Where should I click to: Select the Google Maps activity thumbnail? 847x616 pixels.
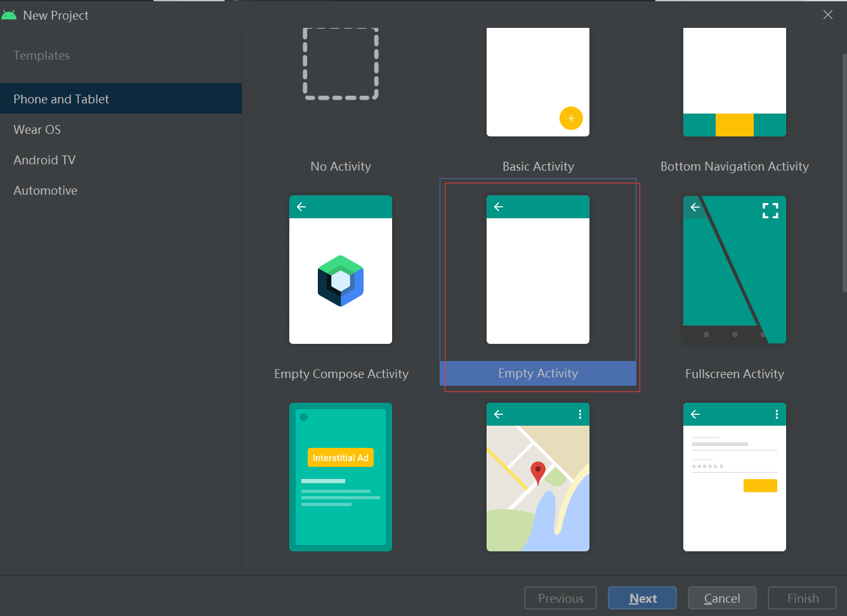[538, 477]
